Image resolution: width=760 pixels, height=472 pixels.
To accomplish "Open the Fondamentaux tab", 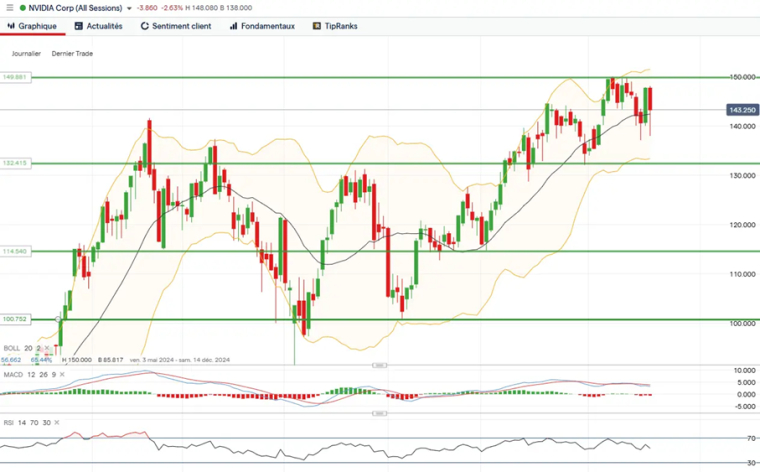I will click(262, 26).
